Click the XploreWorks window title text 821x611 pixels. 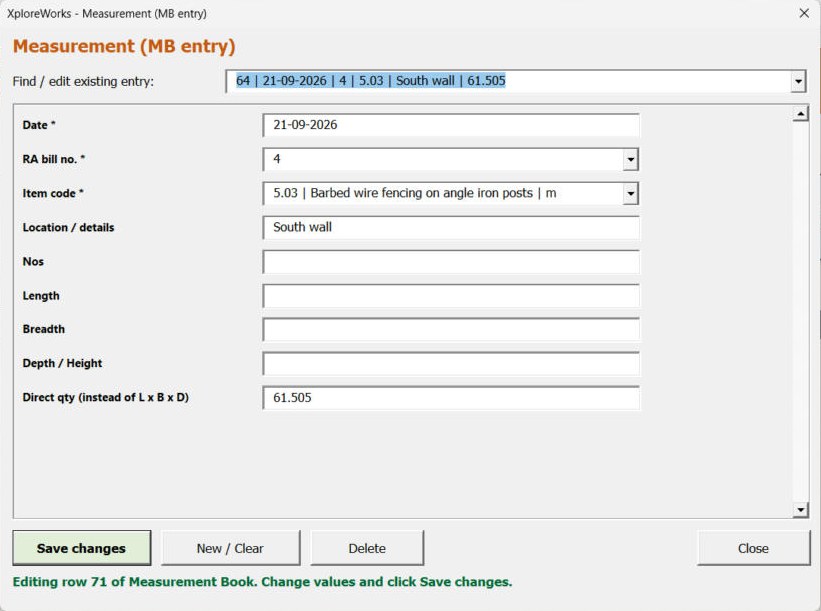click(107, 14)
